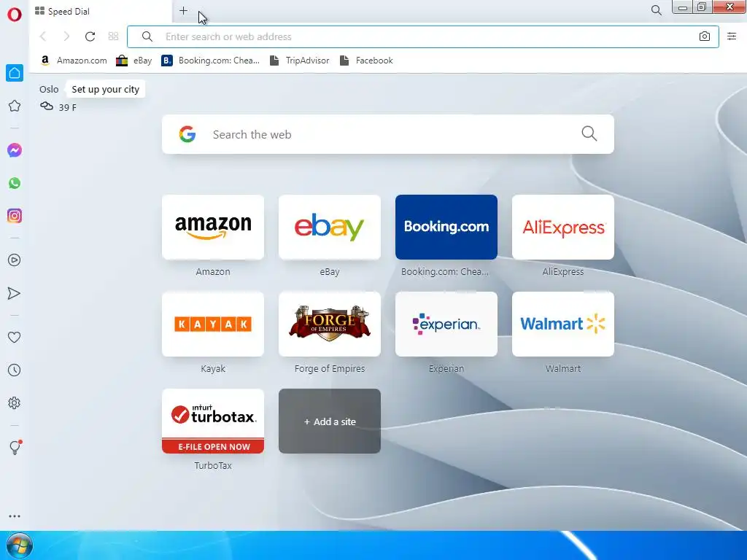
Task: Open Bookmarks star in sidebar
Action: point(15,106)
